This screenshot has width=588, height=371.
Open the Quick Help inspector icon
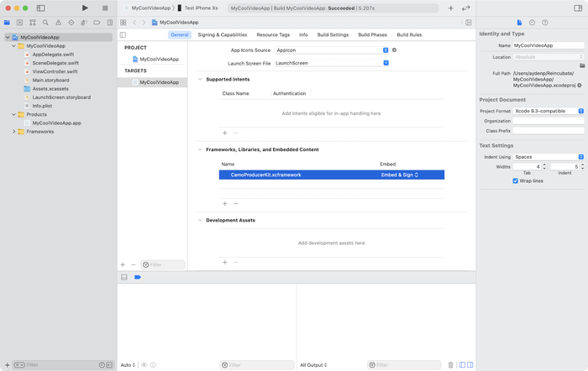(x=545, y=23)
